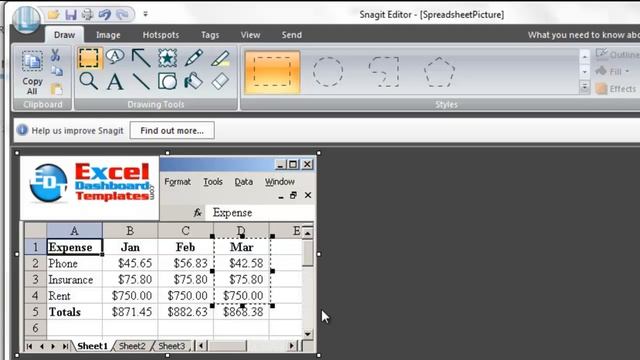Click the info icon beside Help us improve Snagit

coord(22,130)
